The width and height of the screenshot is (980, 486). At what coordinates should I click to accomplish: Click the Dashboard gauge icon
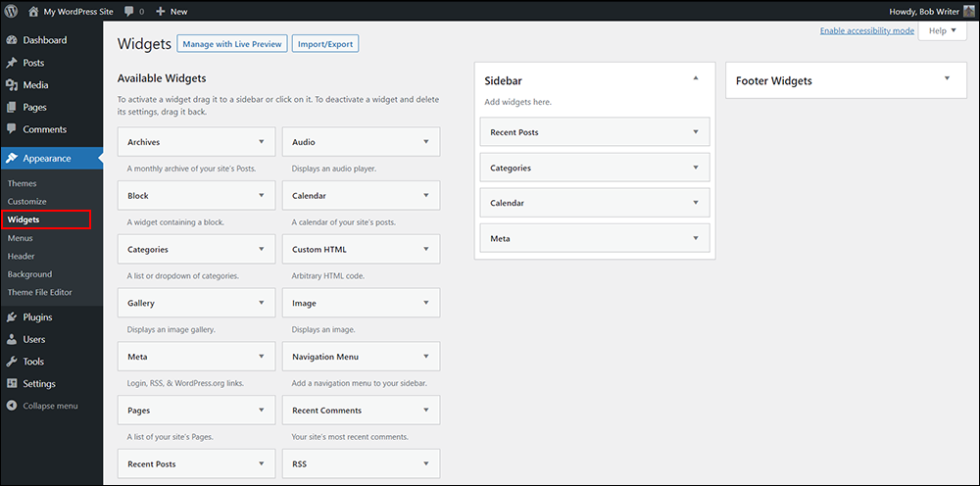pyautogui.click(x=11, y=40)
